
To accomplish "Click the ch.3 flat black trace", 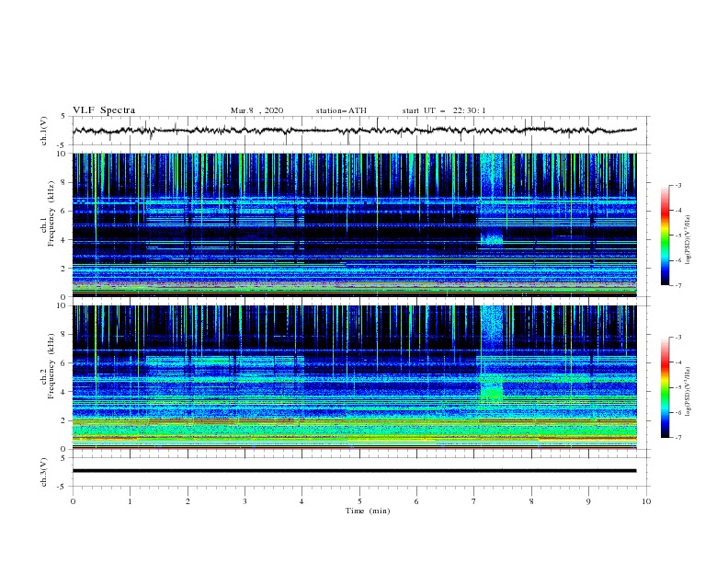I will [x=354, y=471].
